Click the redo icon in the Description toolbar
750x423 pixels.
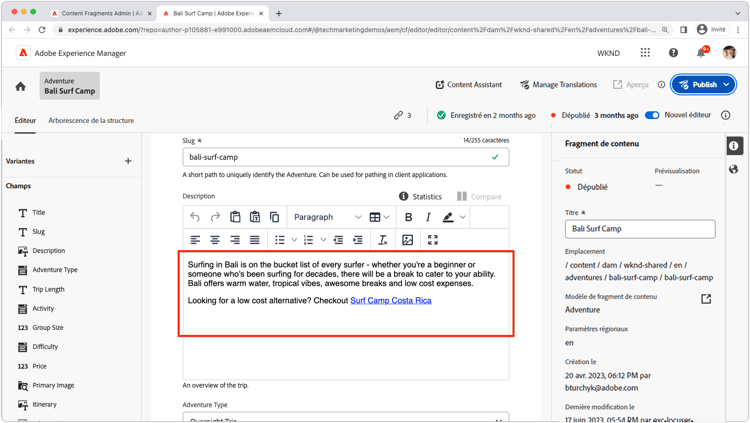coord(215,217)
